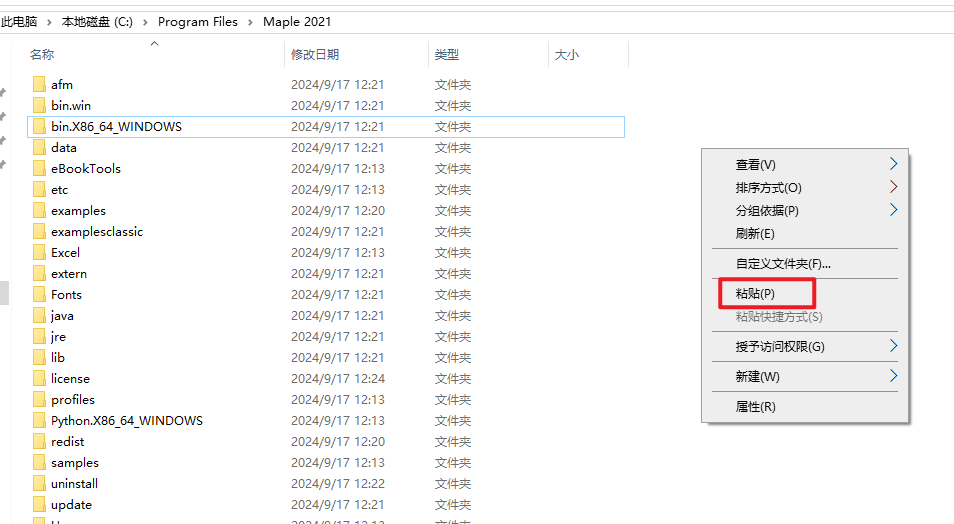
Task: Click the bin.win folder icon
Action: point(40,105)
